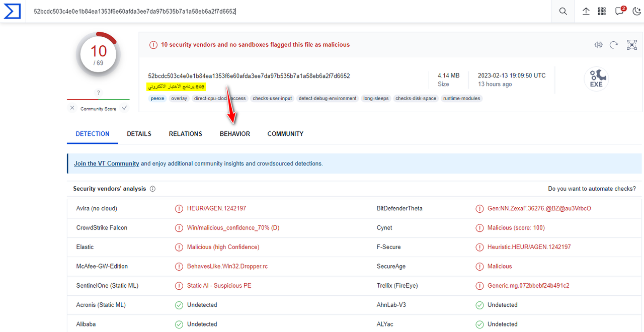Click the 4.14 MB size value

click(448, 75)
